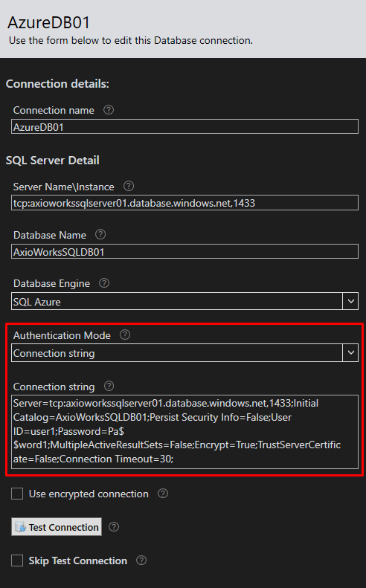Click inside the Connection string text area
Screen dimensions: 366x588
tap(184, 432)
